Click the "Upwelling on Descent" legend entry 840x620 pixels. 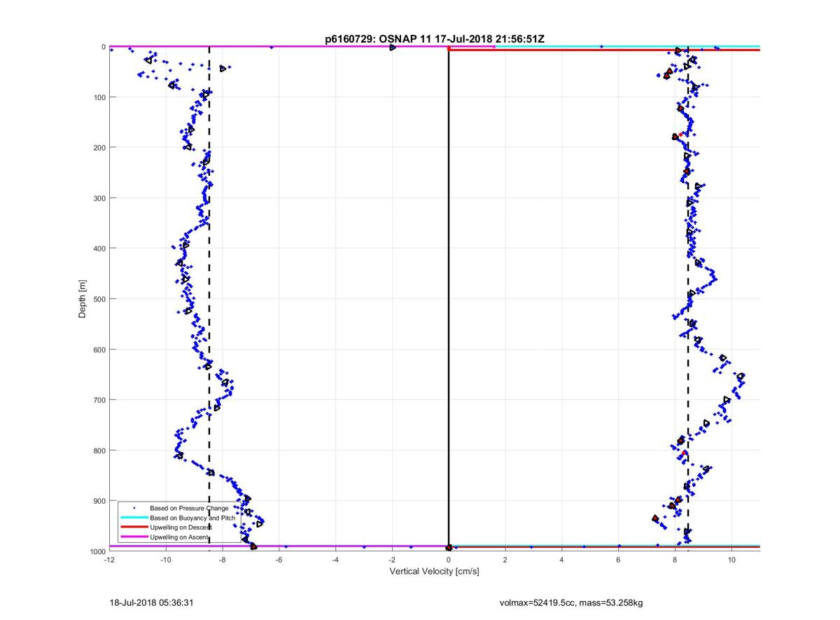pyautogui.click(x=181, y=527)
